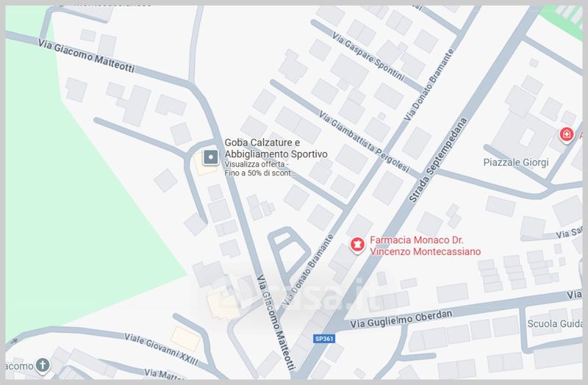Click upper Via Giacomo Matteotti label
588x385 pixels.
click(x=86, y=56)
